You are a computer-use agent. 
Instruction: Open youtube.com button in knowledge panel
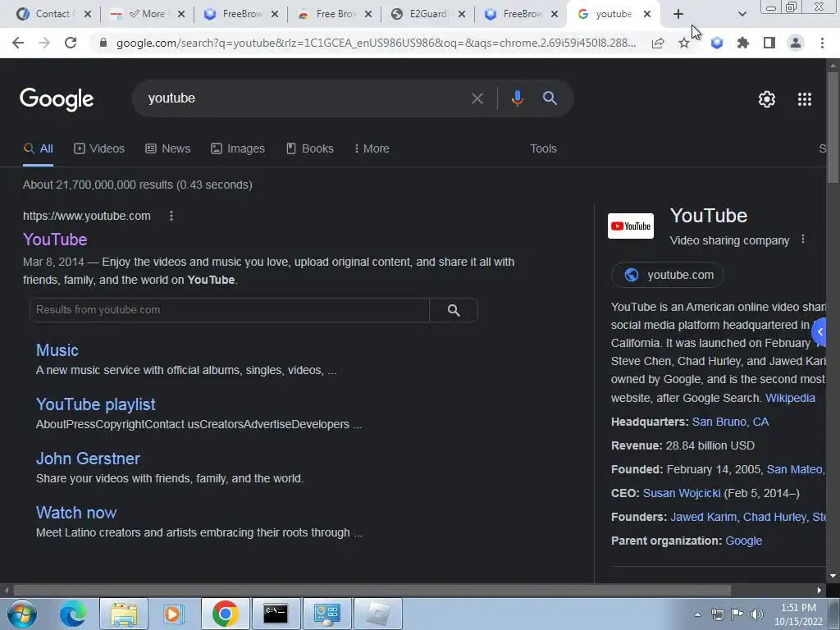pos(668,275)
